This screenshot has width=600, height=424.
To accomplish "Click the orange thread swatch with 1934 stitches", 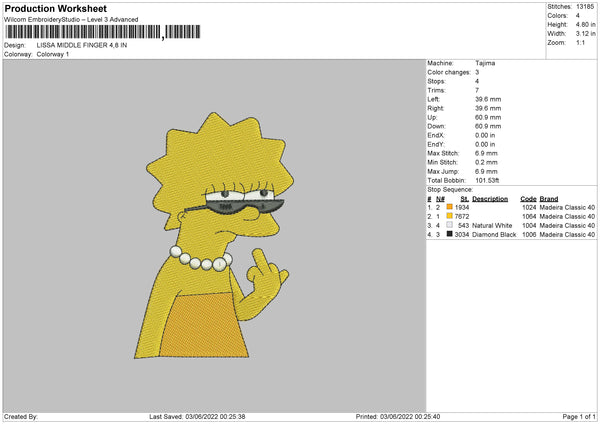I will [450, 207].
